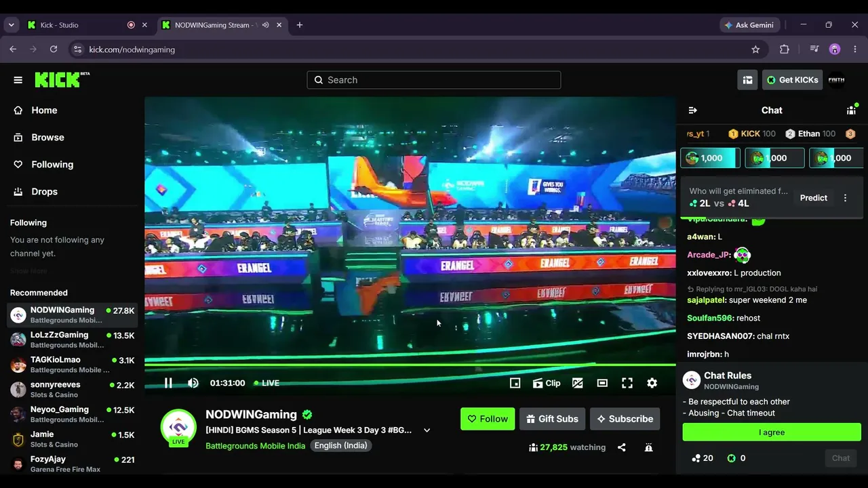868x488 pixels.
Task: Jump to LIVE in the player
Action: [267, 383]
